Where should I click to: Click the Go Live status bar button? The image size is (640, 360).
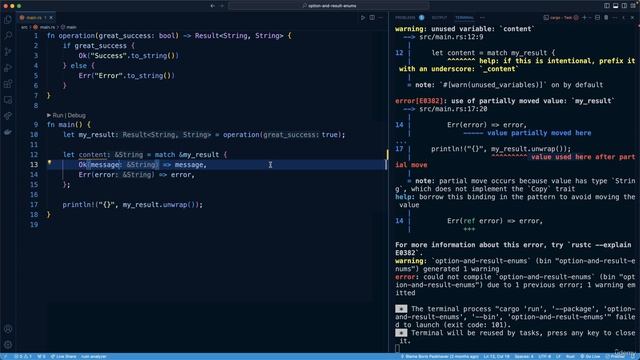pos(590,356)
